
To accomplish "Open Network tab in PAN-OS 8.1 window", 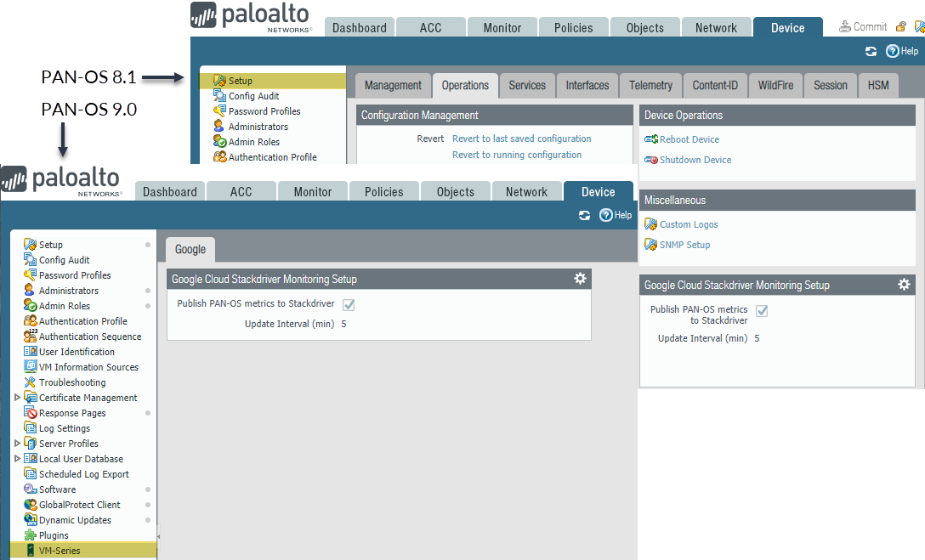I will coord(716,28).
